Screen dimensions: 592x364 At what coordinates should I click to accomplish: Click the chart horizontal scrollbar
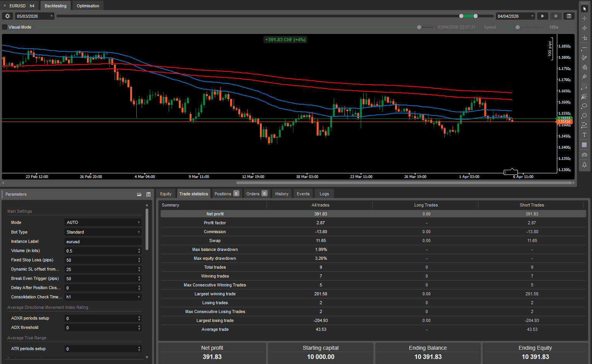404,183
